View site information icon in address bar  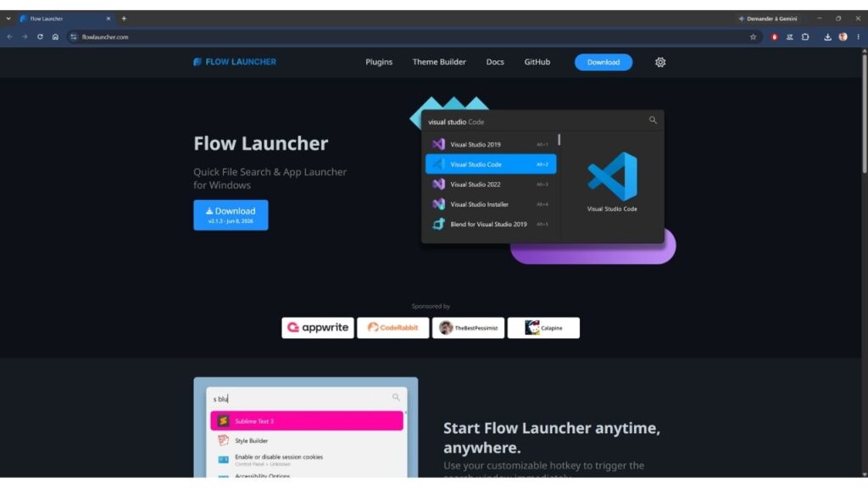click(74, 37)
